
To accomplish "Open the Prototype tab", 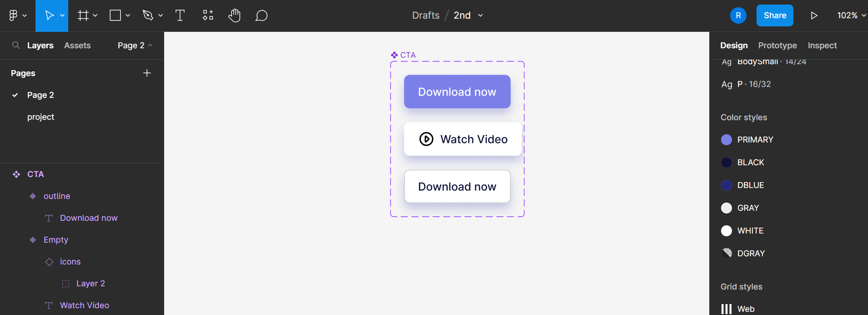I will coord(777,46).
